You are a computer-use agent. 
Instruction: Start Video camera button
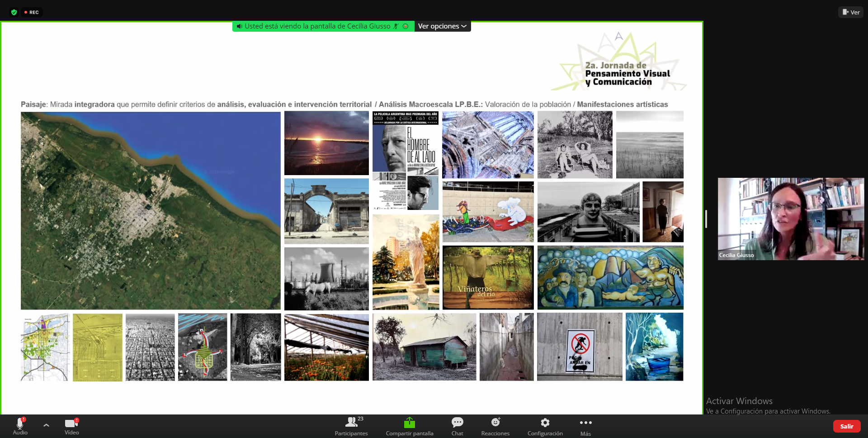click(x=71, y=426)
